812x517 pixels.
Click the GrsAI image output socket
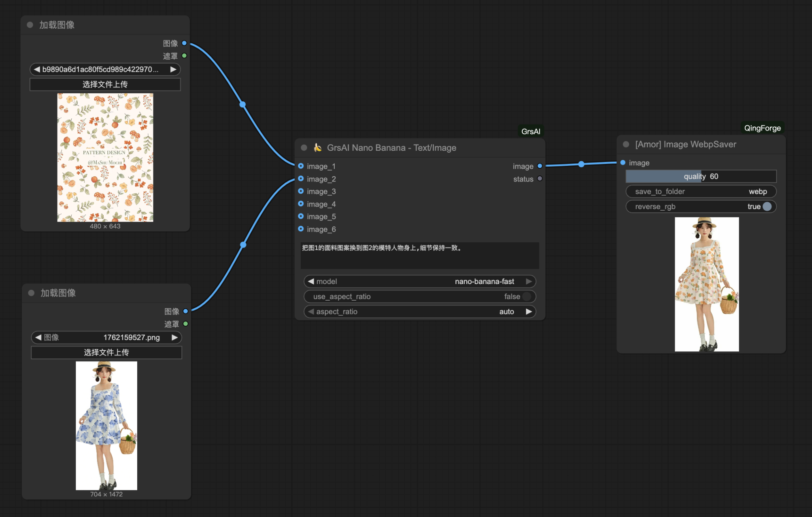coord(540,166)
